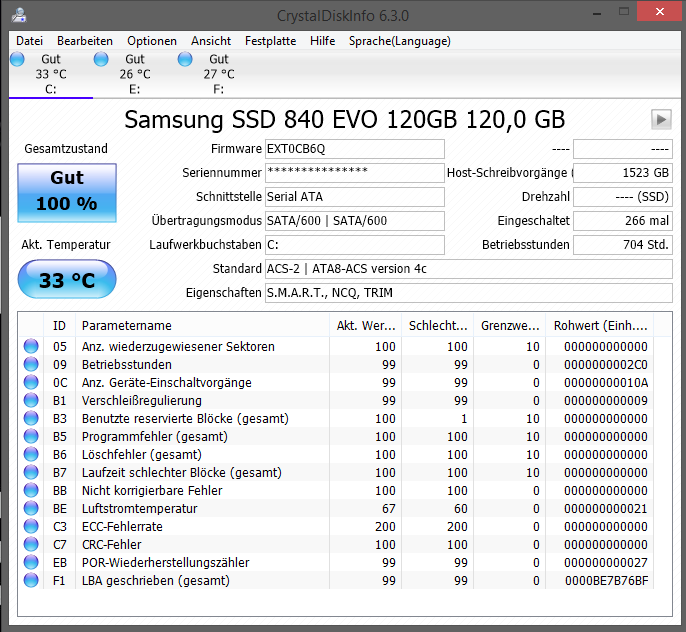
Task: Click the Host-Schreibvorgänge value 1523 GB
Action: pos(623,173)
